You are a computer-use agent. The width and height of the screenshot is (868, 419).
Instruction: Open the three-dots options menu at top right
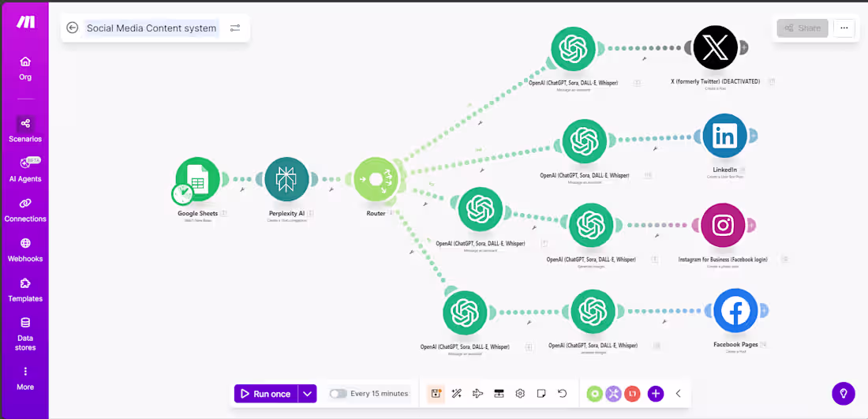click(x=844, y=28)
